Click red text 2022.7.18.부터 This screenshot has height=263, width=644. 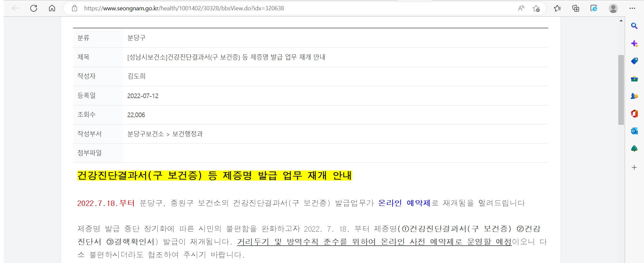point(106,203)
